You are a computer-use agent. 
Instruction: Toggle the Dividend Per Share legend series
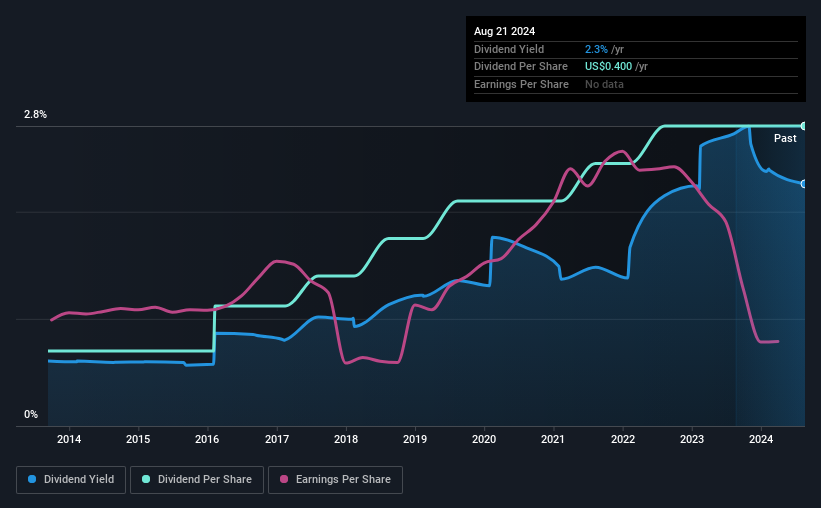click(x=197, y=480)
